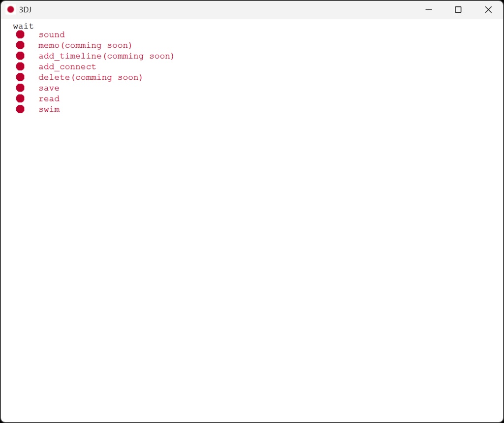Click the wait status text
Viewport: 504px width, 423px height.
click(23, 26)
